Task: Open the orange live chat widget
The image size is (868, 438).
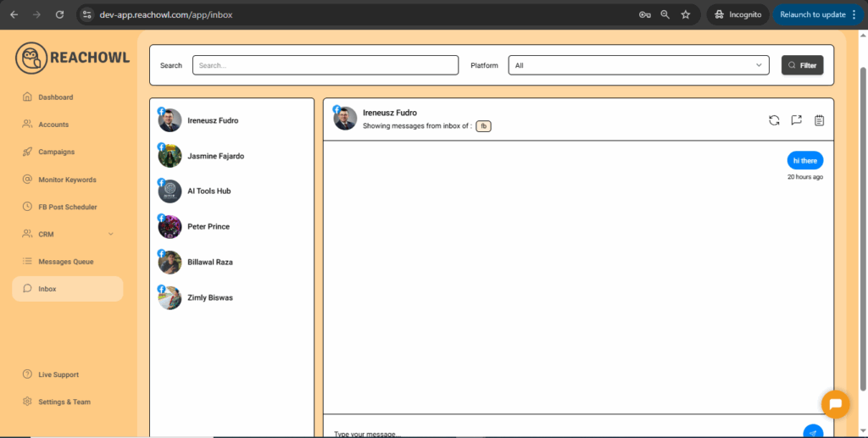Action: [x=835, y=404]
